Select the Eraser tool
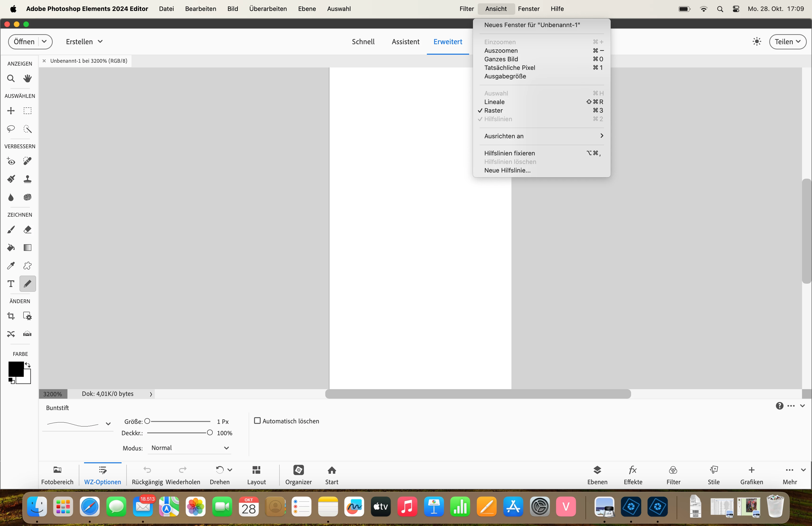This screenshot has height=526, width=812. 27,230
